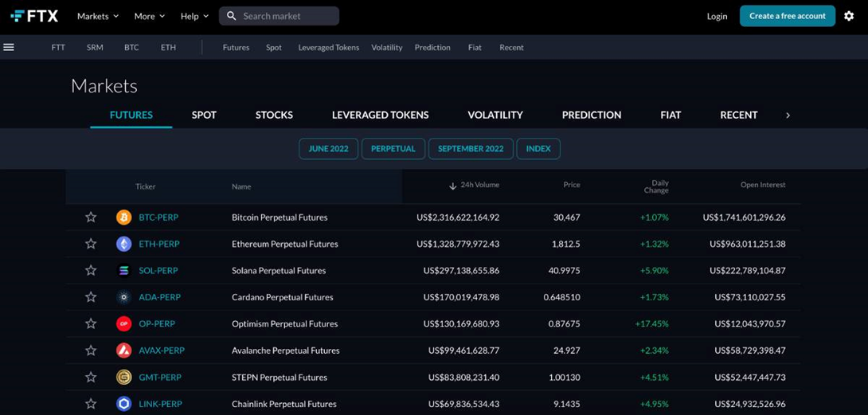Open ETH in the secondary nav bar

(168, 48)
